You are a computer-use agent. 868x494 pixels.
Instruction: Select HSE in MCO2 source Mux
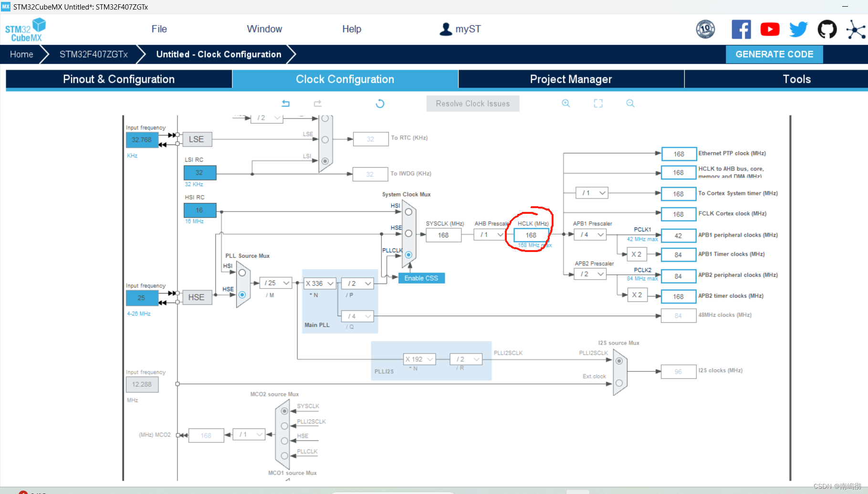tap(284, 441)
